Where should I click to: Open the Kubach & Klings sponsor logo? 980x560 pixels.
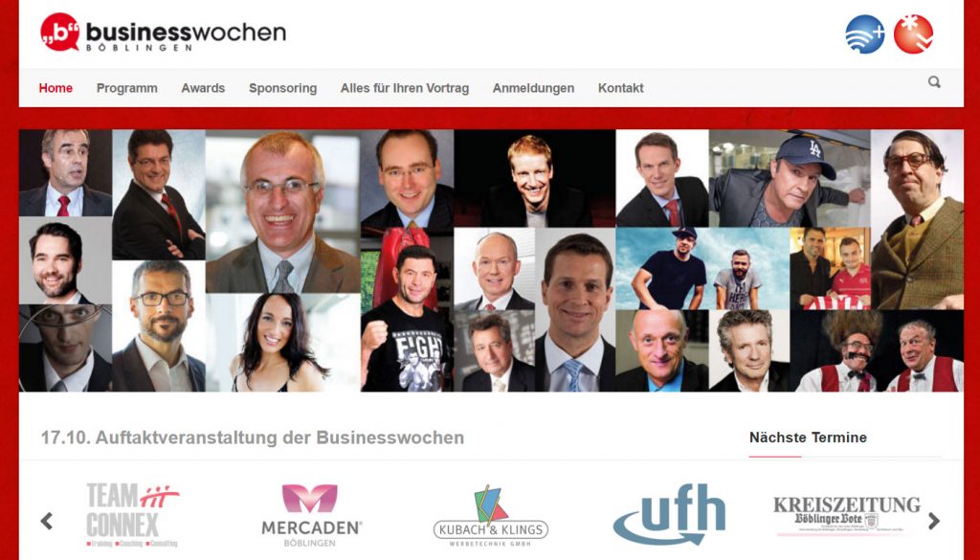491,516
